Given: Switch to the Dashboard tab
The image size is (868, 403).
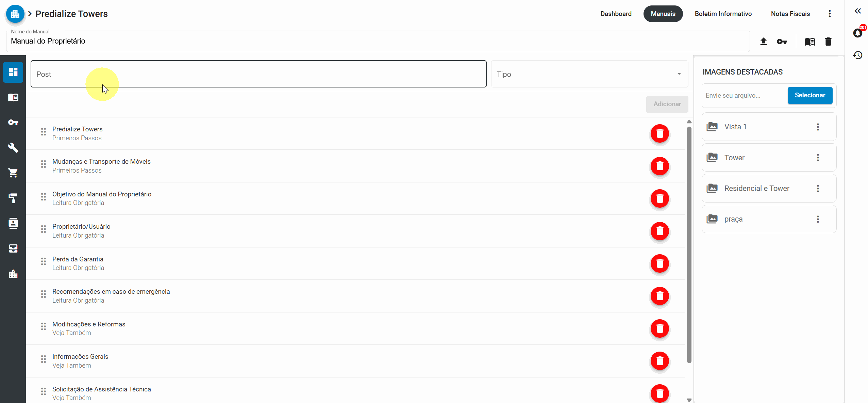Looking at the screenshot, I should point(616,14).
